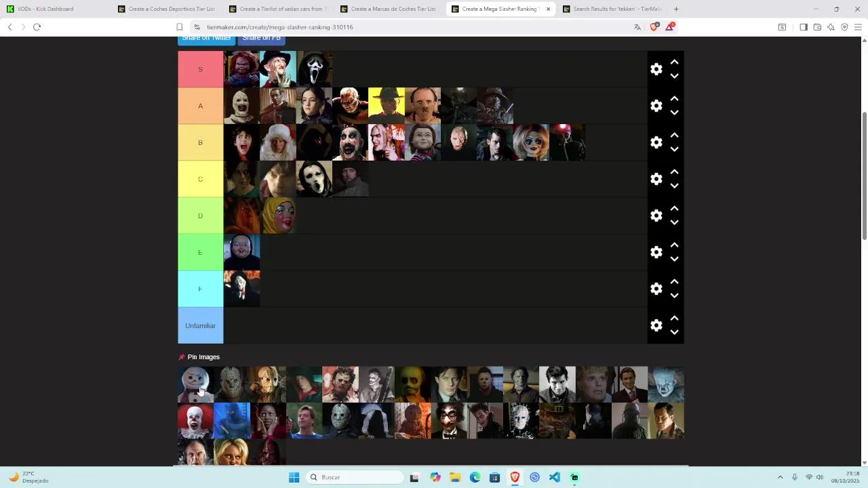
Task: Go back to previous page
Action: pyautogui.click(x=9, y=27)
